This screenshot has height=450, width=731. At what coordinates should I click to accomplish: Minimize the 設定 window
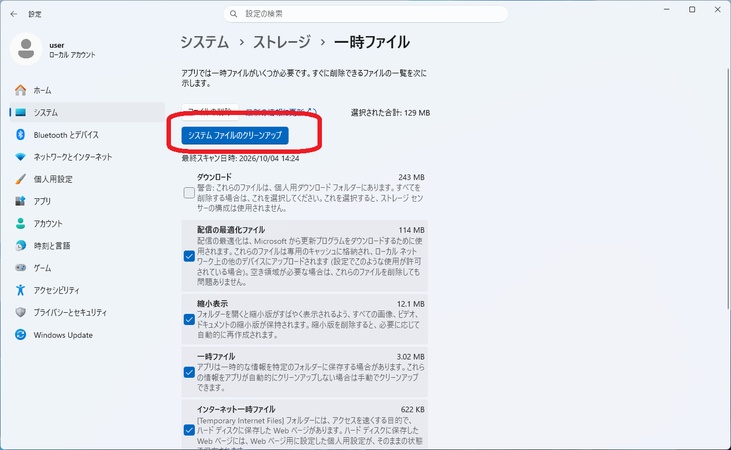(x=667, y=9)
